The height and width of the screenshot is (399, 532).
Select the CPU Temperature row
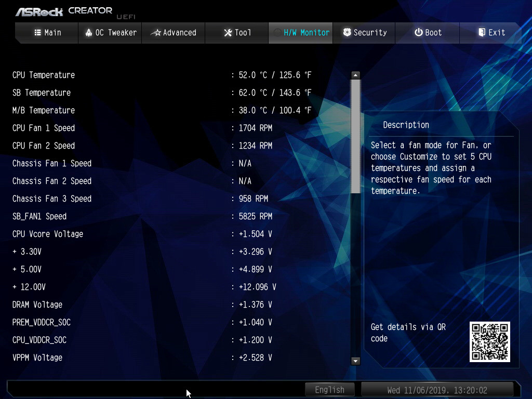click(44, 75)
